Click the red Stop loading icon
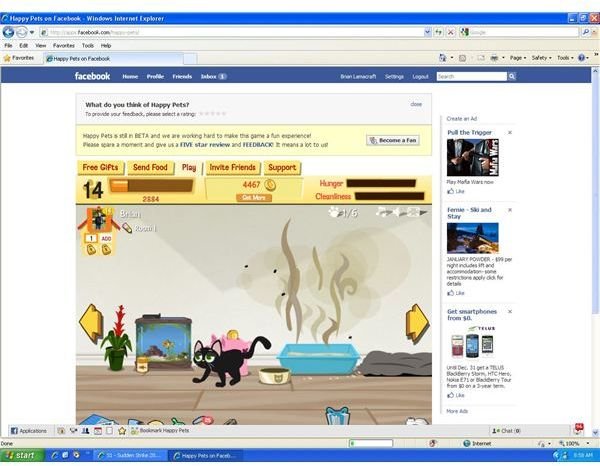The height and width of the screenshot is (466, 600). (451, 33)
